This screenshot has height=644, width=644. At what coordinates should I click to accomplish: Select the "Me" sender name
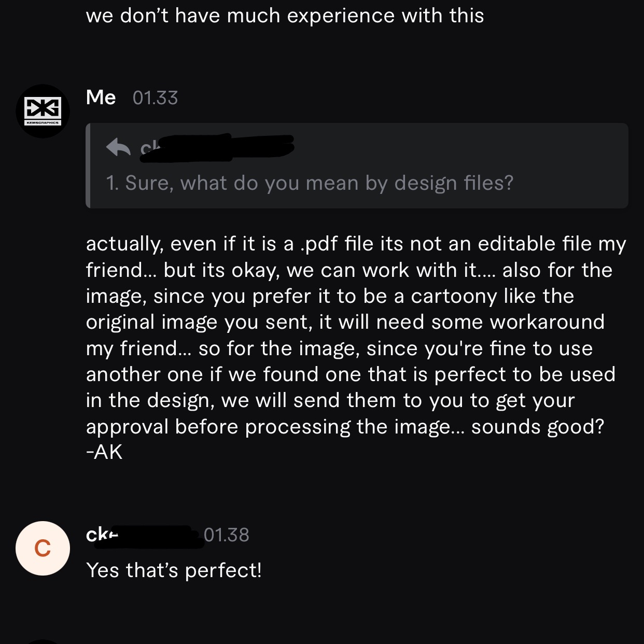click(x=101, y=97)
